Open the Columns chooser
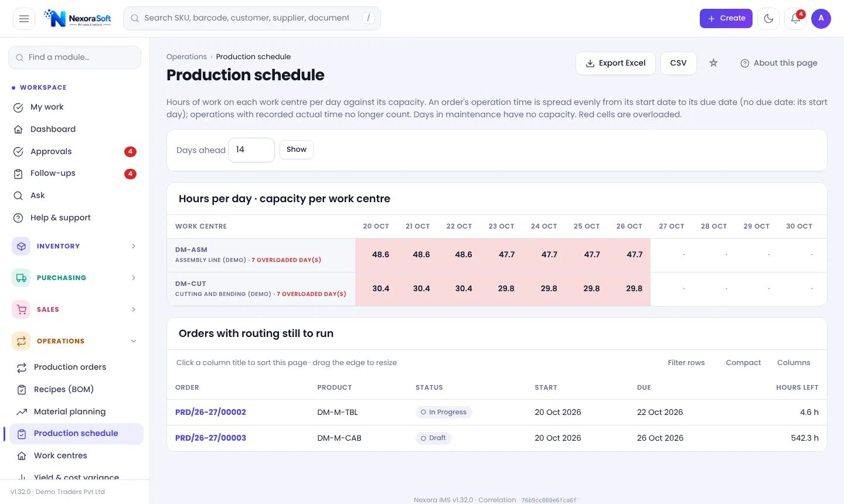The image size is (844, 504). (794, 363)
